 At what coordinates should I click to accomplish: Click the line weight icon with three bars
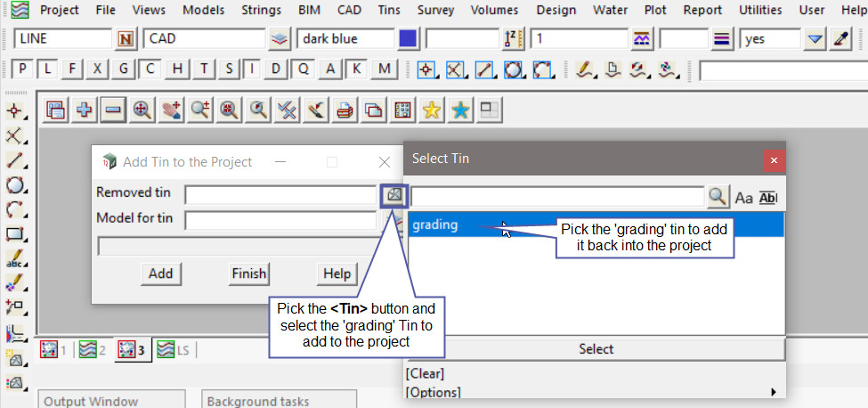point(721,39)
